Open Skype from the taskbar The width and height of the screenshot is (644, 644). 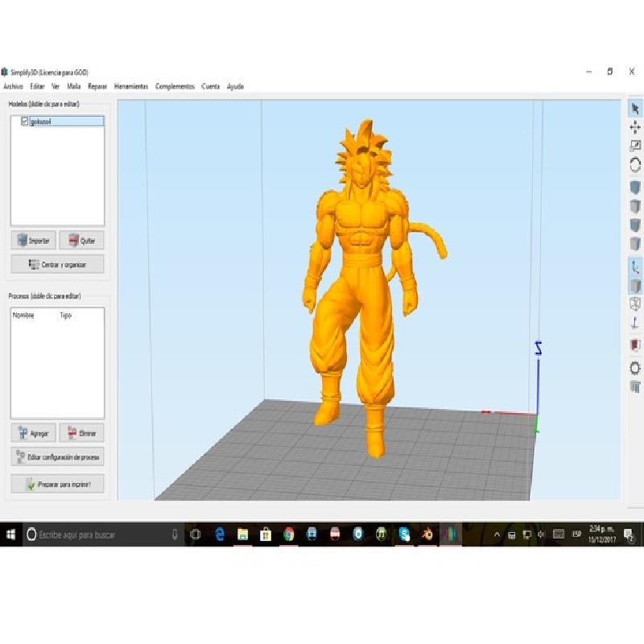404,535
